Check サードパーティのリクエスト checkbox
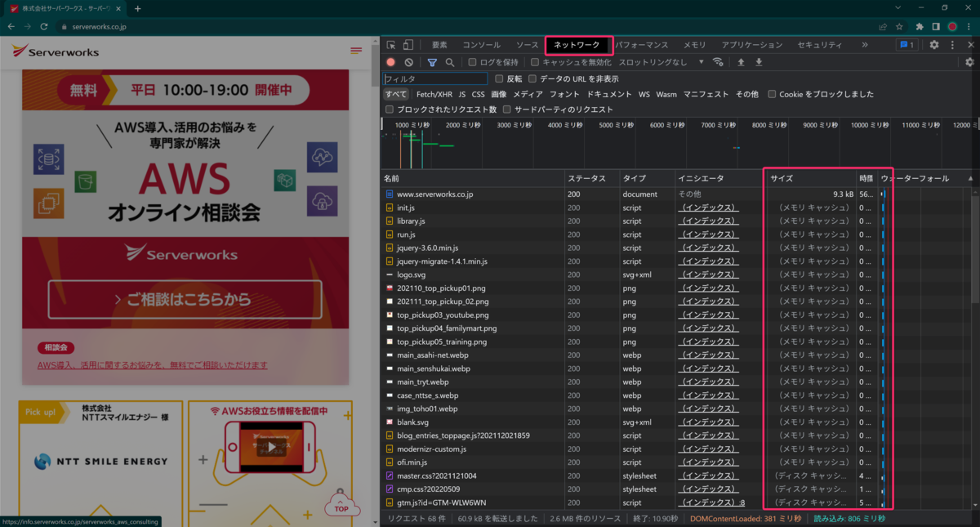Screen dimensions: 980x527 point(507,109)
